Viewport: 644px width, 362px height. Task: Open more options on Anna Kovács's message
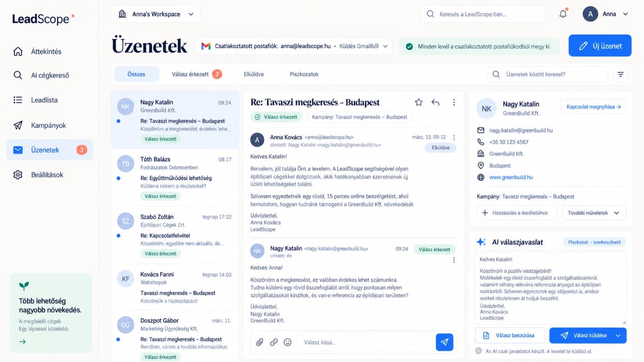coord(454,137)
